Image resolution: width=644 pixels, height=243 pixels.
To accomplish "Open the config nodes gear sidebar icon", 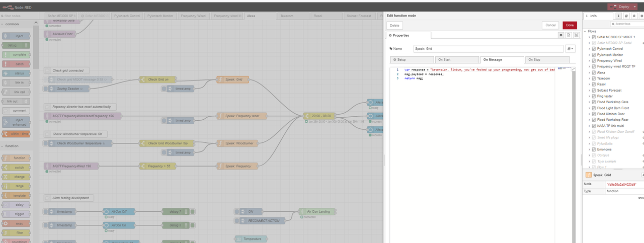I will [641, 16].
